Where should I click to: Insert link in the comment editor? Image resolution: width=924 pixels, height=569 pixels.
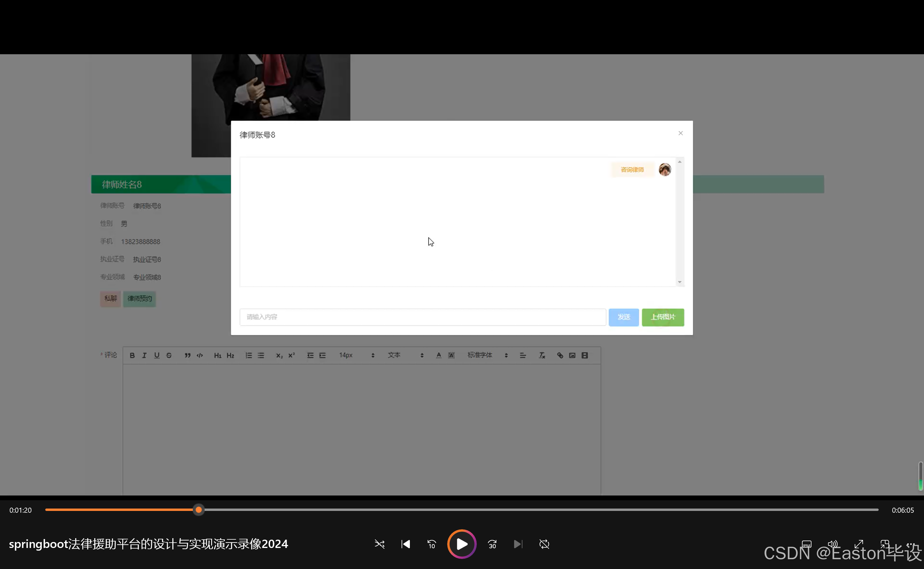pyautogui.click(x=560, y=355)
